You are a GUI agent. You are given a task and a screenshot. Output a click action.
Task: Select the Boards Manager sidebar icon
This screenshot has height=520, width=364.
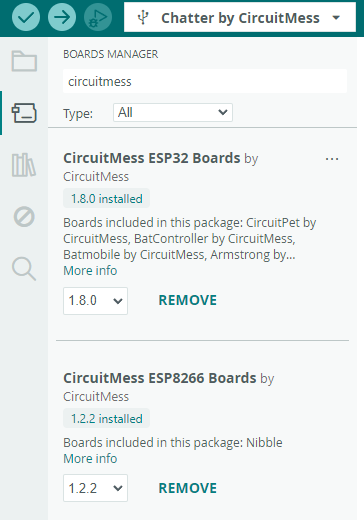[x=24, y=113]
